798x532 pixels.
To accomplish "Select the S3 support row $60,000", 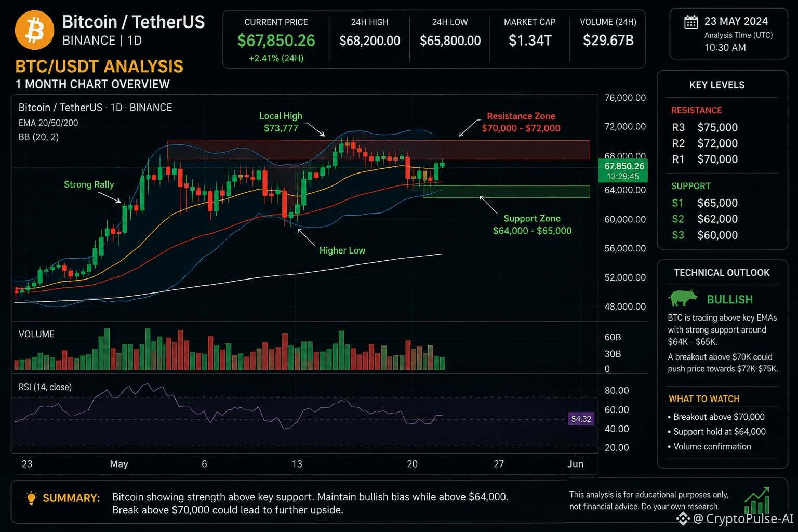I will [x=705, y=235].
